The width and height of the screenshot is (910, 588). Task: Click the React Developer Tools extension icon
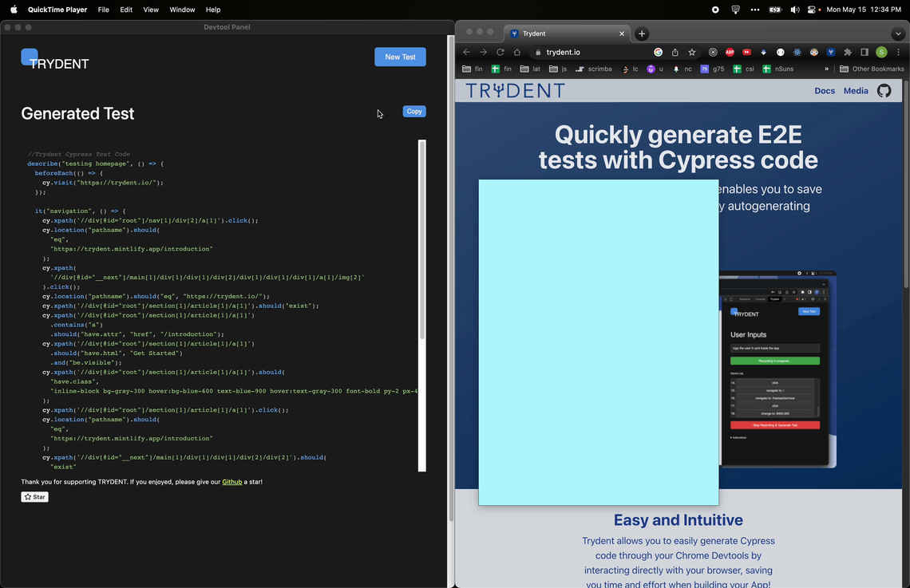(x=797, y=52)
